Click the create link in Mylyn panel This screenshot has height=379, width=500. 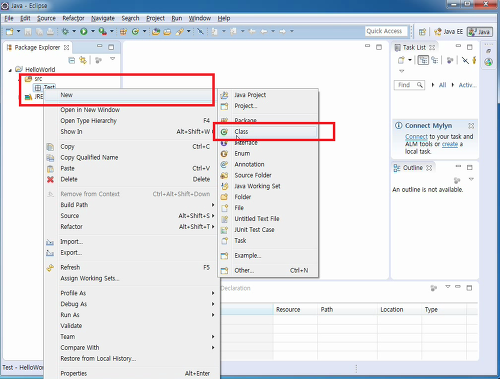tap(450, 144)
